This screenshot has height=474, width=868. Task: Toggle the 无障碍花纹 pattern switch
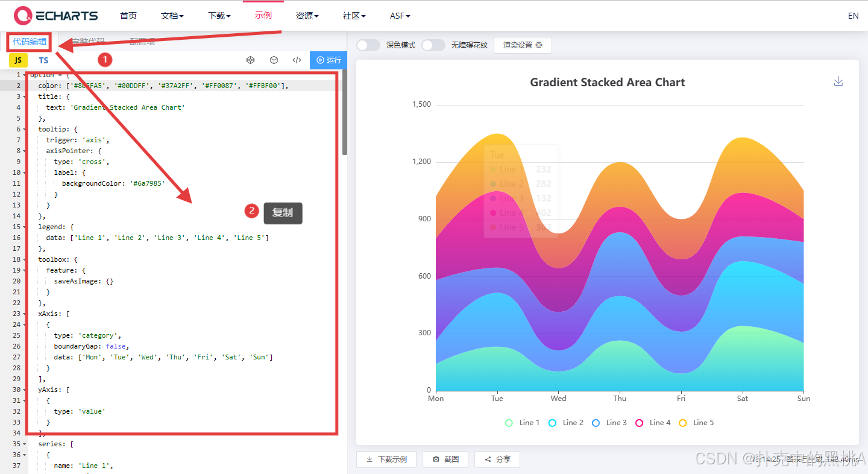433,45
